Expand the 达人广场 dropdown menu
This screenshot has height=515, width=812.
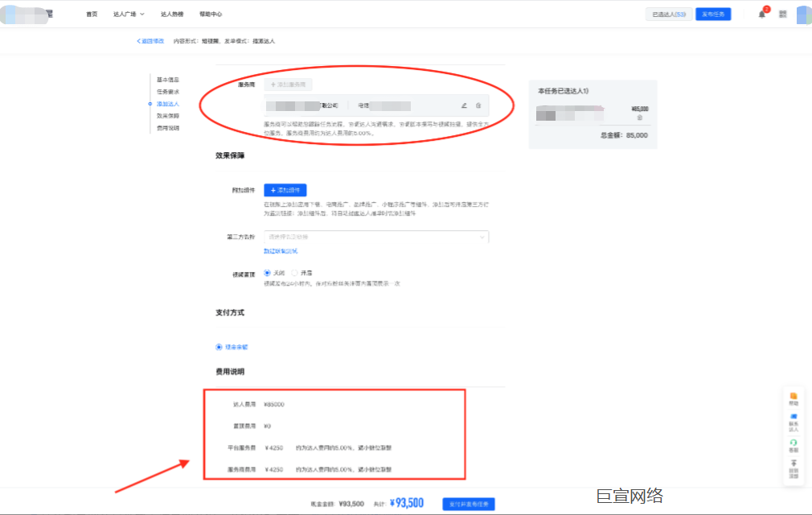130,14
